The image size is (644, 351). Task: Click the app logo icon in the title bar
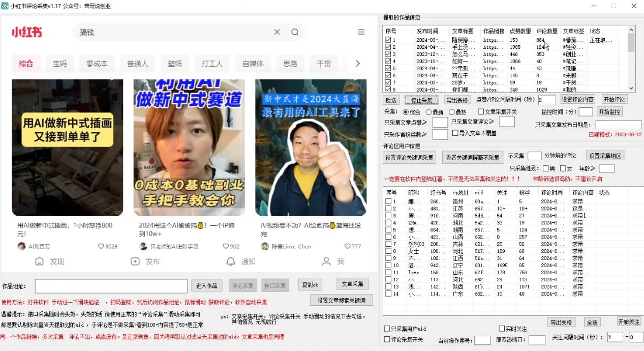click(x=5, y=6)
